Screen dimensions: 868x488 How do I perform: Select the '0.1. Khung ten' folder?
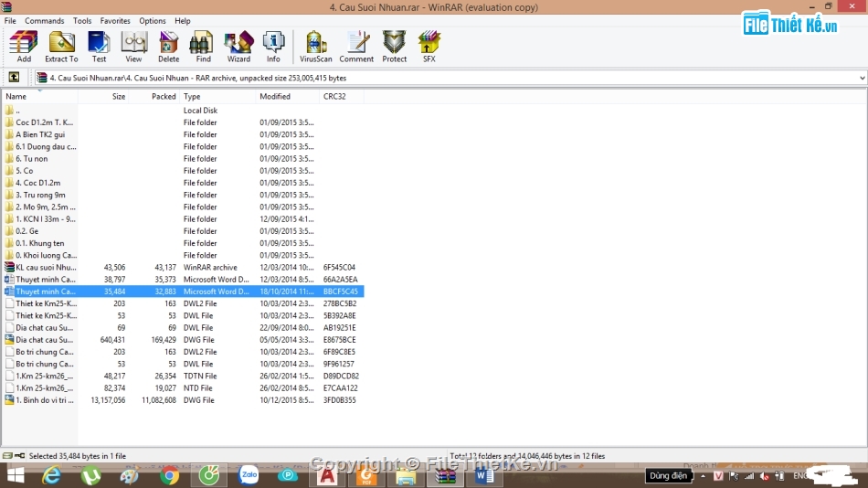tap(184, 243)
